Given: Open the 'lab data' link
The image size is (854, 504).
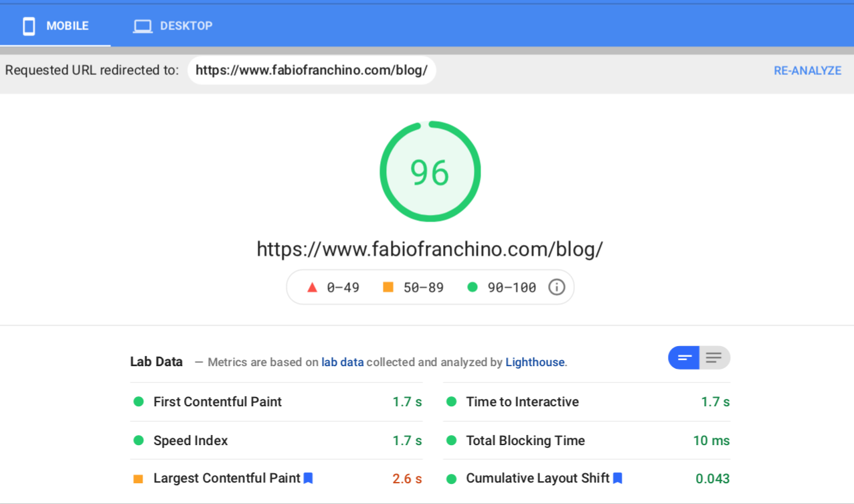Looking at the screenshot, I should 342,362.
